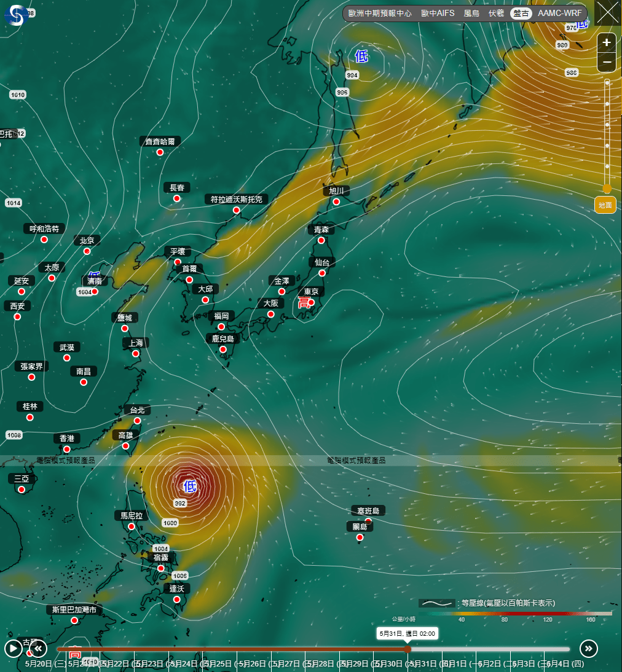Close the map with the X icon
The width and height of the screenshot is (622, 672).
pyautogui.click(x=608, y=13)
